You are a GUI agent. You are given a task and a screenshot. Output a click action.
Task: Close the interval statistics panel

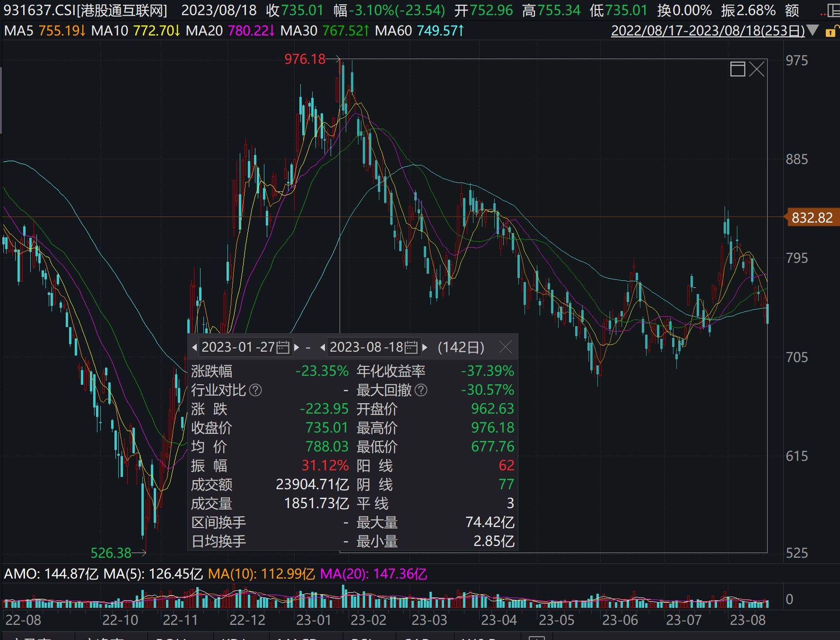click(x=506, y=347)
